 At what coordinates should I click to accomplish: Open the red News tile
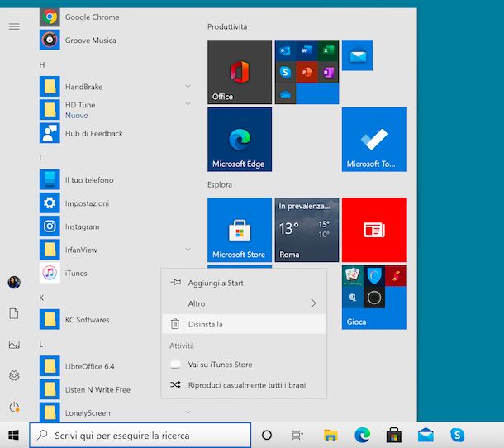click(374, 230)
